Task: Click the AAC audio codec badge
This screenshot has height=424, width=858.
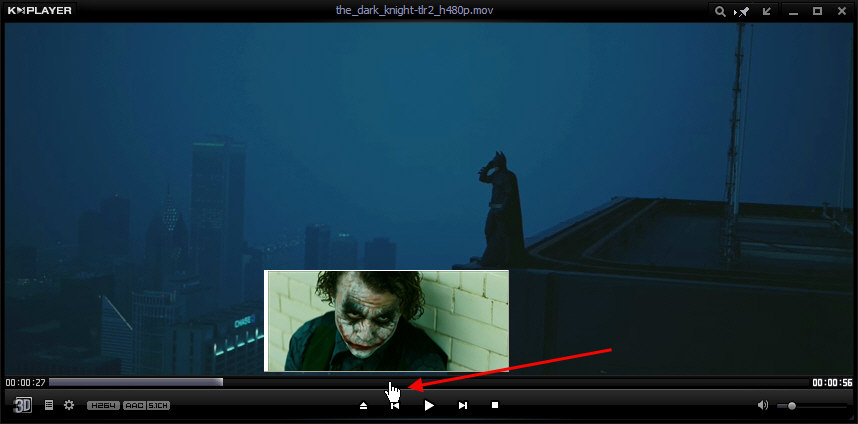Action: coord(134,405)
